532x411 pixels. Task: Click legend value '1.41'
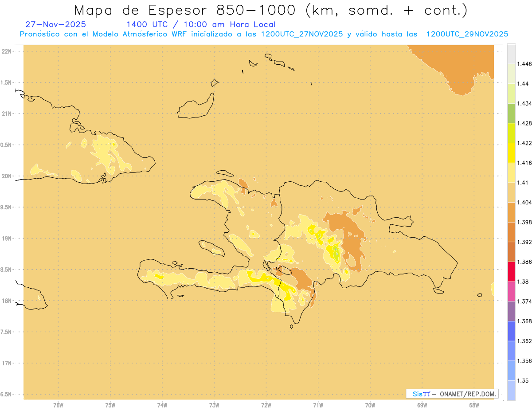(x=523, y=183)
